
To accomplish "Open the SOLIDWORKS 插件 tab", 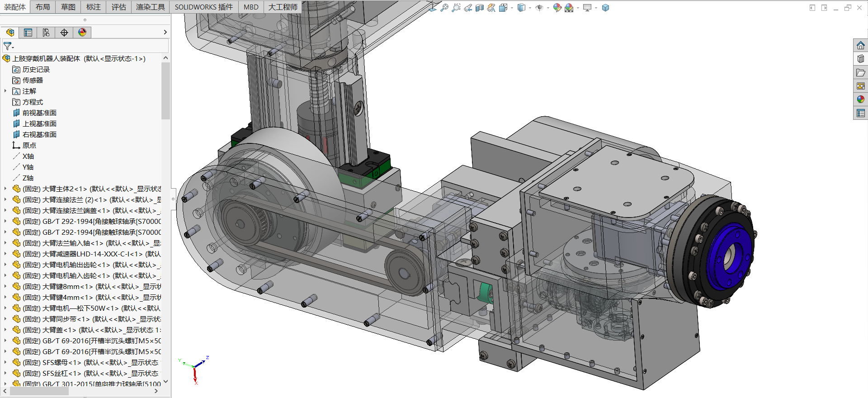I will click(x=204, y=7).
